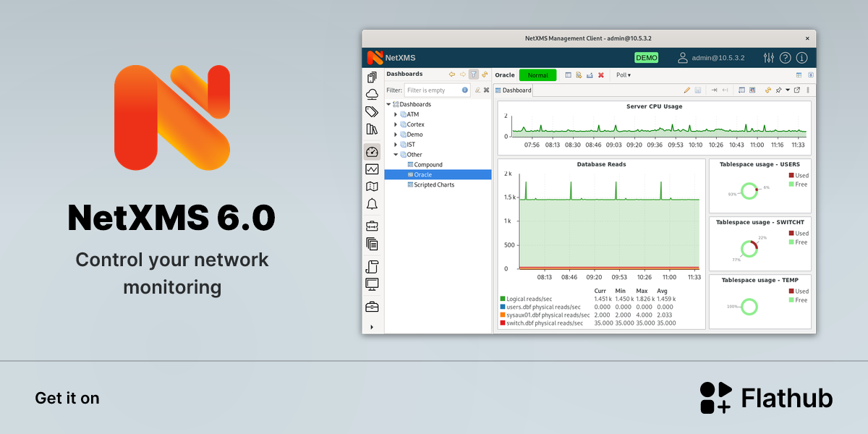Open the Graphs chart icon in sidebar
This screenshot has width=868, height=434.
pyautogui.click(x=373, y=169)
